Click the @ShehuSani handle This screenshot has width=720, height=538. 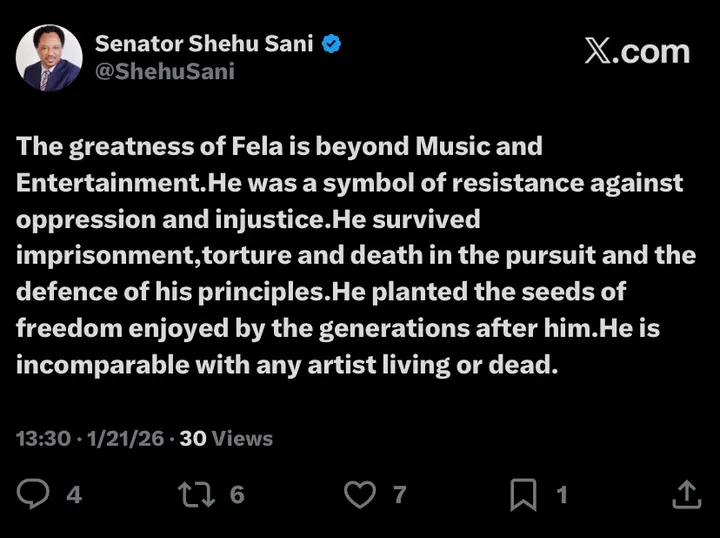[164, 72]
